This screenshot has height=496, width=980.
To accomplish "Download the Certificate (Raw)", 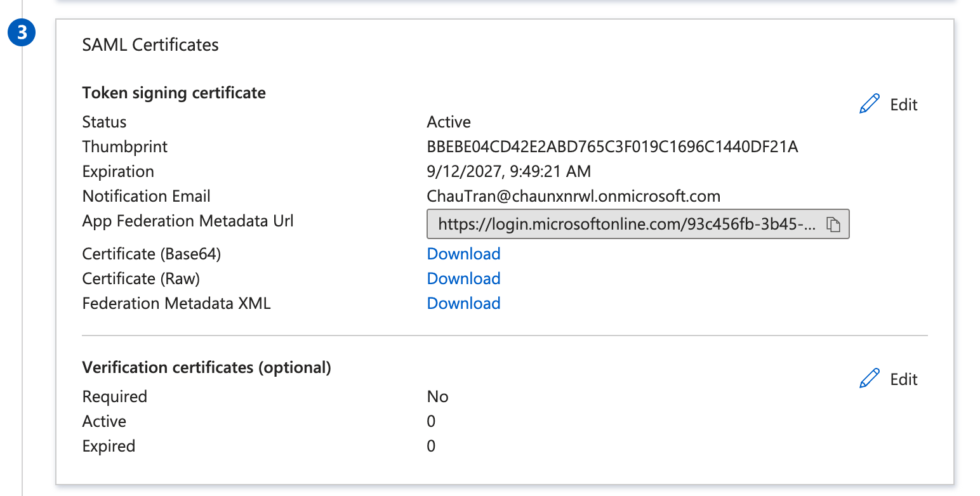I will point(463,278).
